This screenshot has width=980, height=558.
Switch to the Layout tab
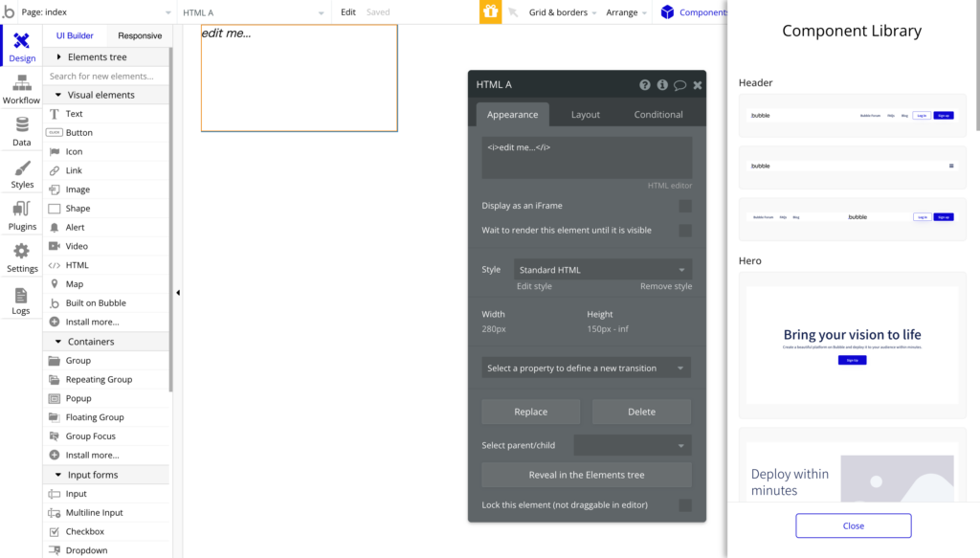point(586,114)
